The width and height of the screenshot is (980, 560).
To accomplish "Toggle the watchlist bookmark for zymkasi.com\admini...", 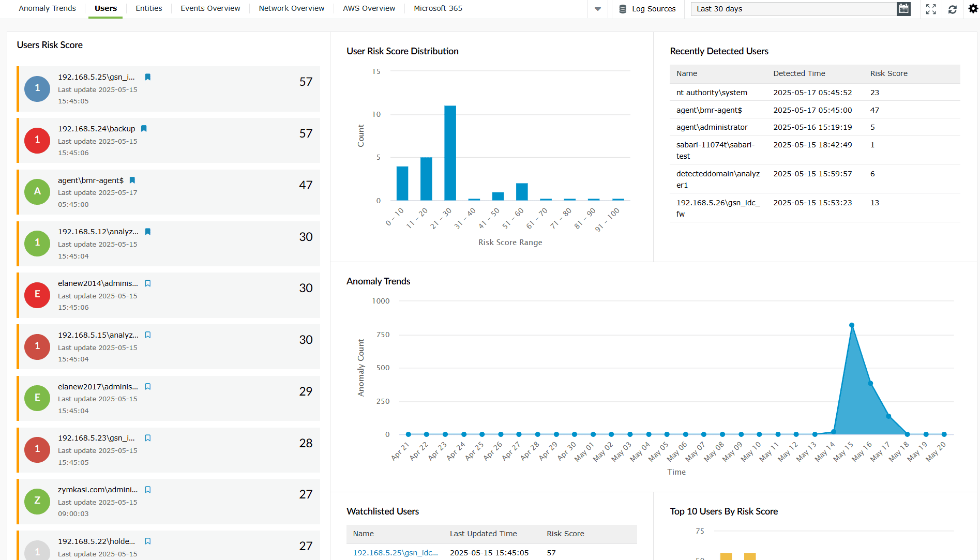I will click(x=148, y=490).
